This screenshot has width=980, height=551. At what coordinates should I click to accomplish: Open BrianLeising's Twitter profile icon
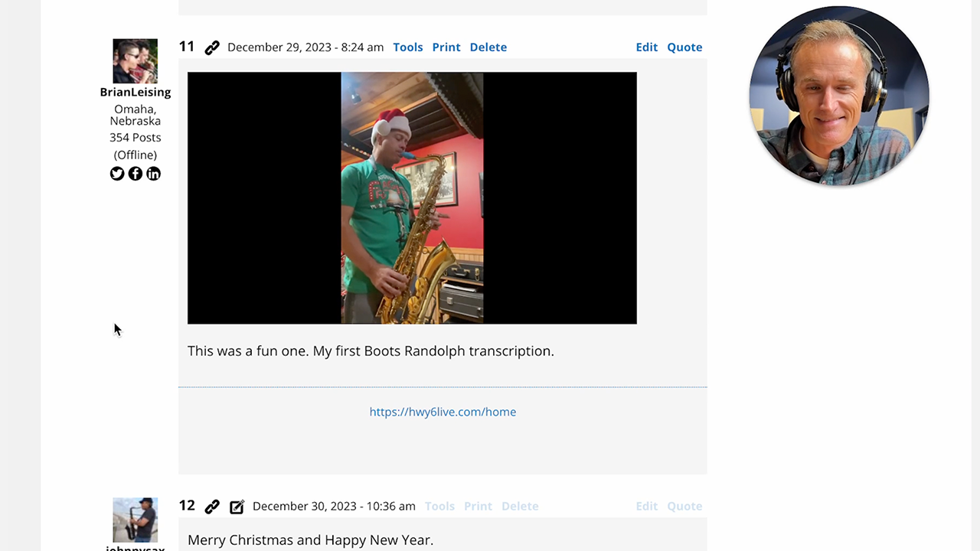tap(117, 174)
